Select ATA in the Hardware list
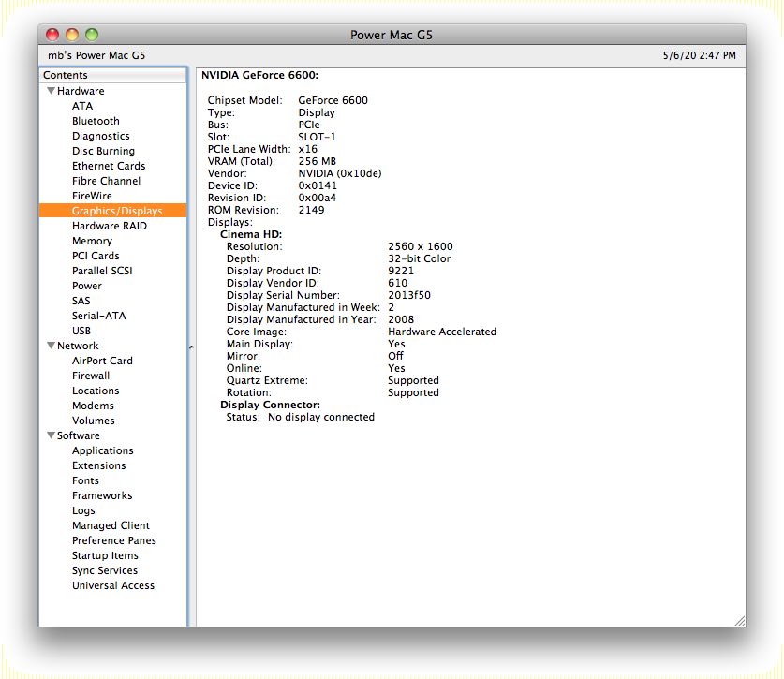The width and height of the screenshot is (784, 679). [82, 106]
